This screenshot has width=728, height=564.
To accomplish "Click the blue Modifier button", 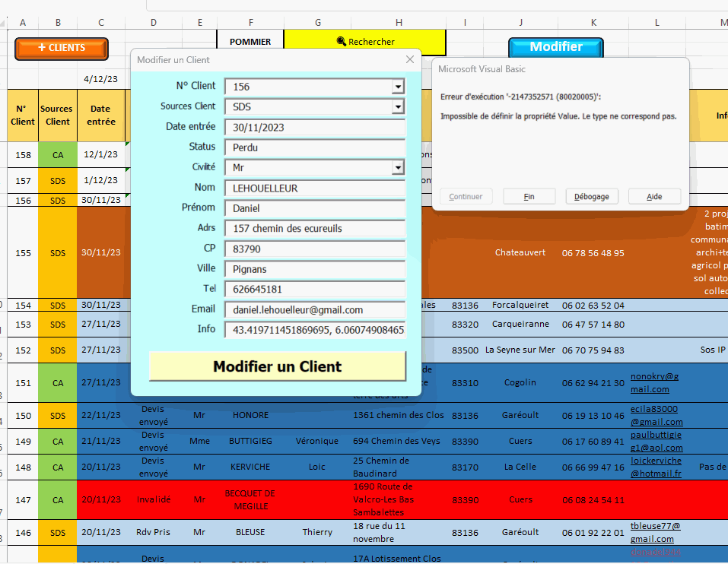I will 556,47.
